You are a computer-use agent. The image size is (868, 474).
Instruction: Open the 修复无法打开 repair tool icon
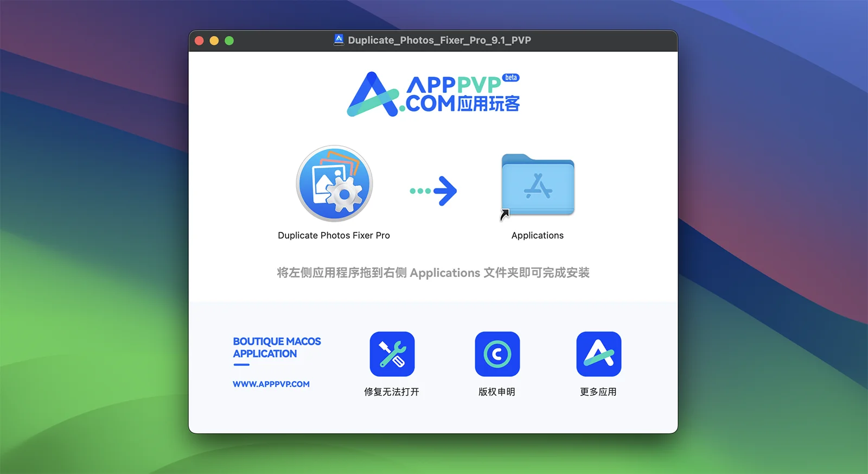[x=392, y=354]
